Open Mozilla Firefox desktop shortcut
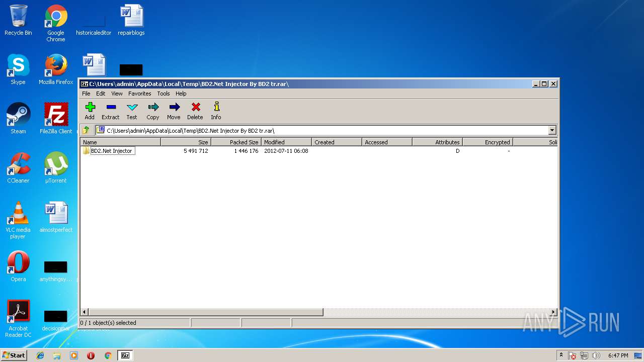The width and height of the screenshot is (644, 362). 56,69
